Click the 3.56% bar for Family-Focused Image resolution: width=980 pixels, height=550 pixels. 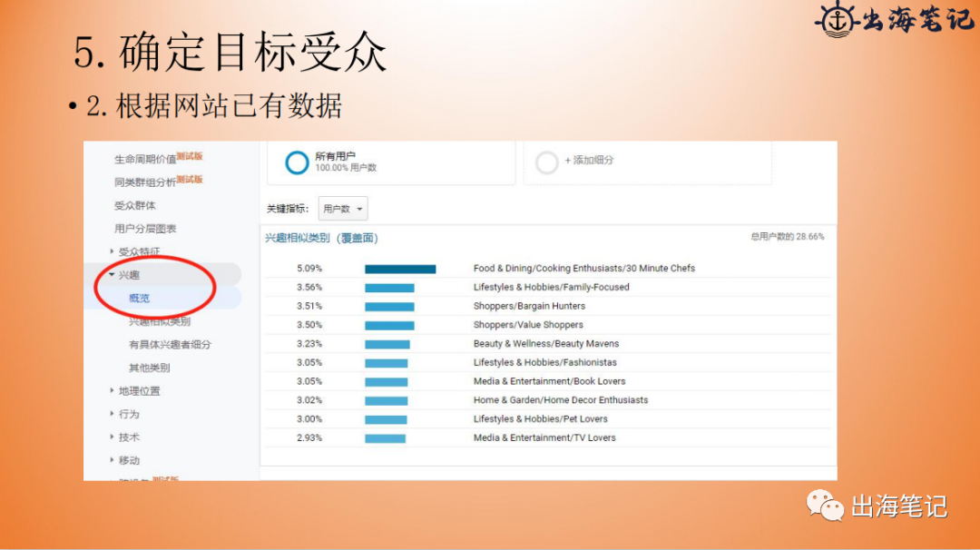(389, 288)
